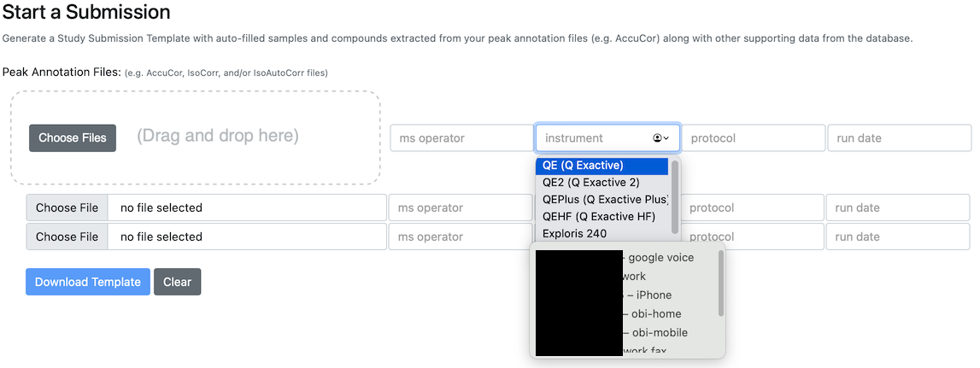This screenshot has height=368, width=980.
Task: Focus the top ms operator field
Action: [462, 138]
